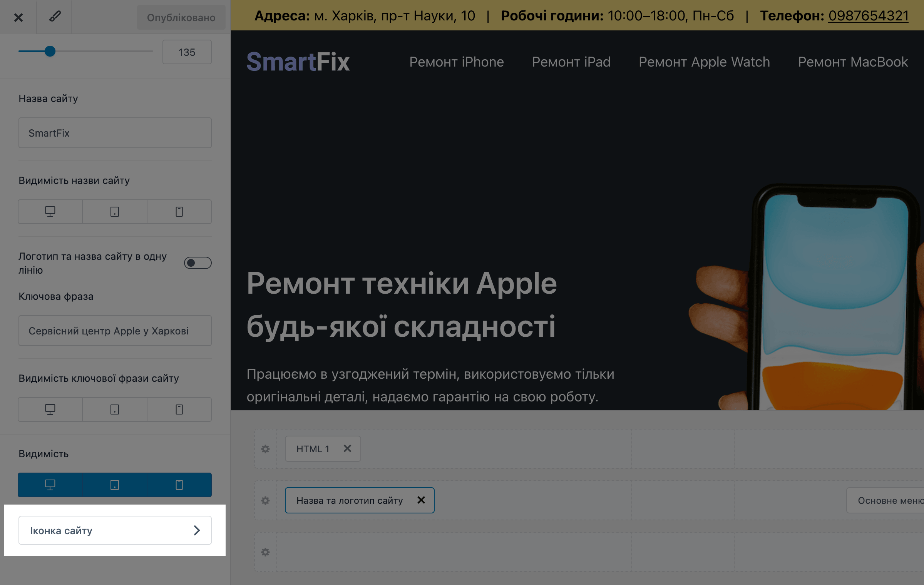
Task: Open Ремонт MacBook menu item
Action: 853,62
